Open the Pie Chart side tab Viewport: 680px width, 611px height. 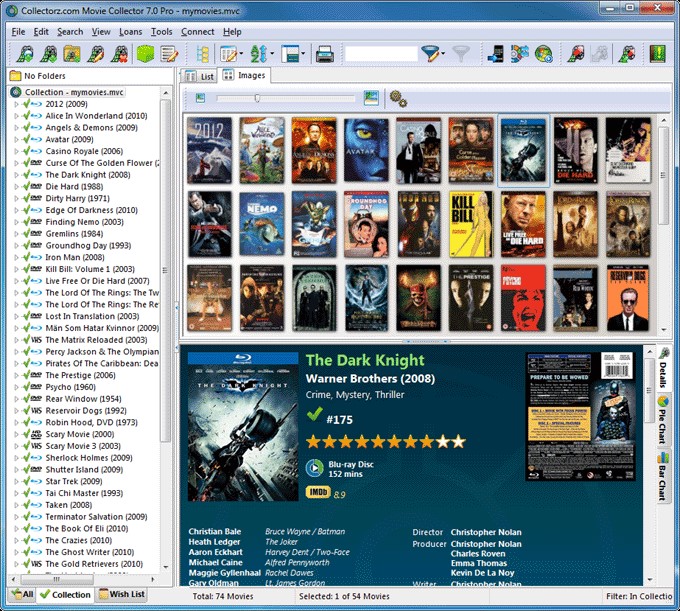[x=663, y=419]
